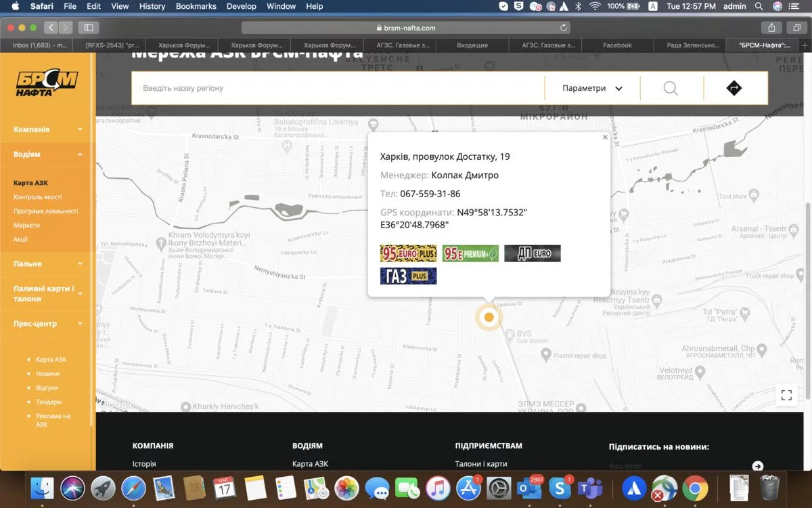Viewport: 812px width, 508px height.
Task: Go forward with Safari forward arrow
Action: click(66, 28)
